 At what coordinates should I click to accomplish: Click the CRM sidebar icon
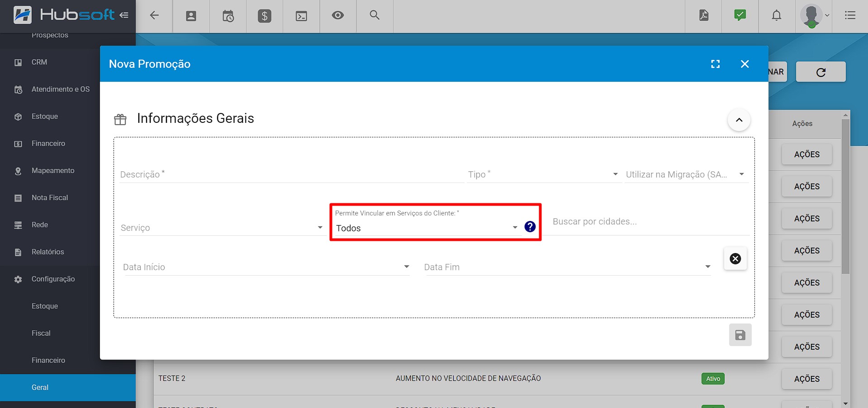click(18, 62)
